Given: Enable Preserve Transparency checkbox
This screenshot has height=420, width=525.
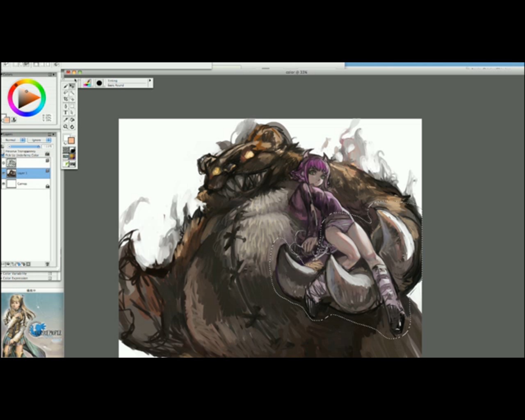Looking at the screenshot, I should pos(3,151).
